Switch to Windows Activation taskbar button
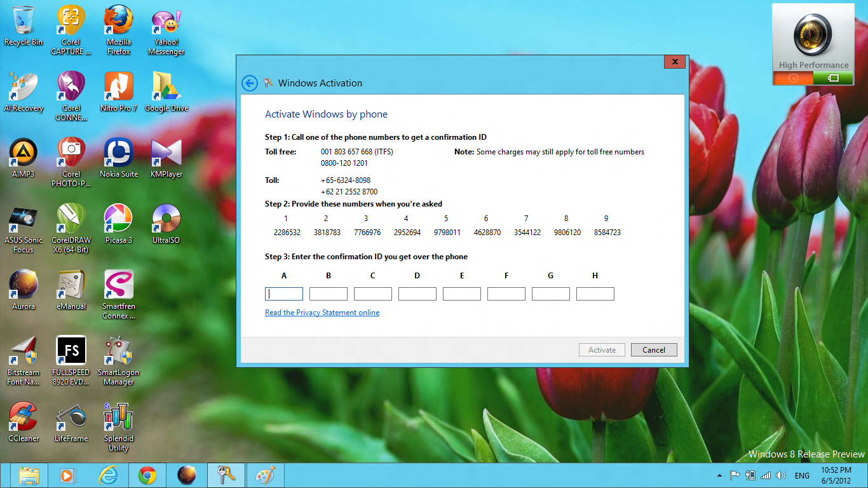868x488 pixels. 226,475
